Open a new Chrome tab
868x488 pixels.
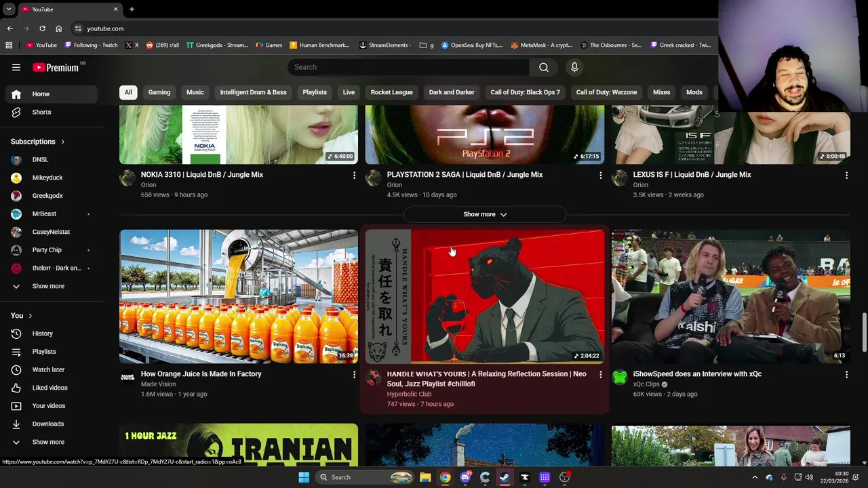(x=132, y=9)
